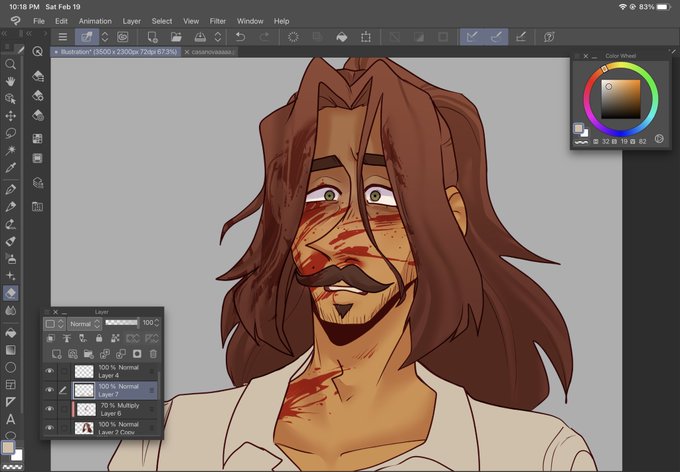Select the Hand move tool

pyautogui.click(x=10, y=81)
